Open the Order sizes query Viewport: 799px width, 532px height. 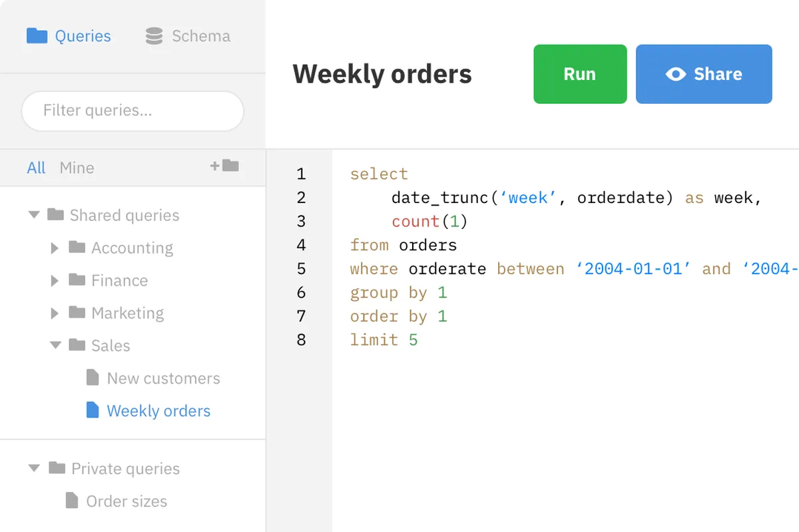[x=127, y=501]
